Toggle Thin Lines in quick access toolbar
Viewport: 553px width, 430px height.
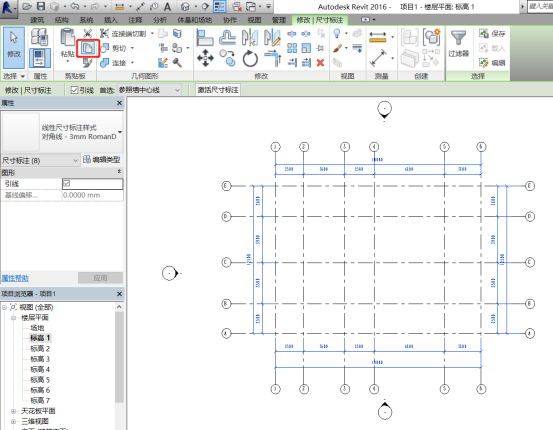220,6
